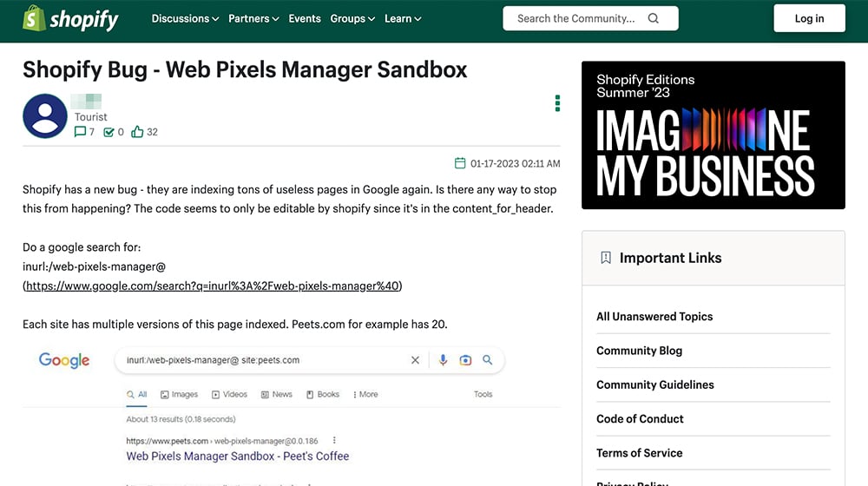The image size is (868, 486).
Task: Click the Log in button
Action: point(809,18)
